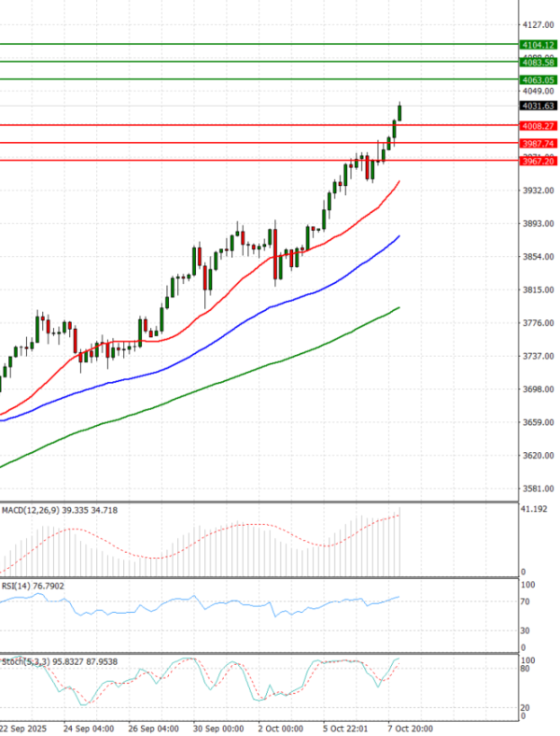
Task: Click the latest green candlestick at chart top
Action: [400, 112]
